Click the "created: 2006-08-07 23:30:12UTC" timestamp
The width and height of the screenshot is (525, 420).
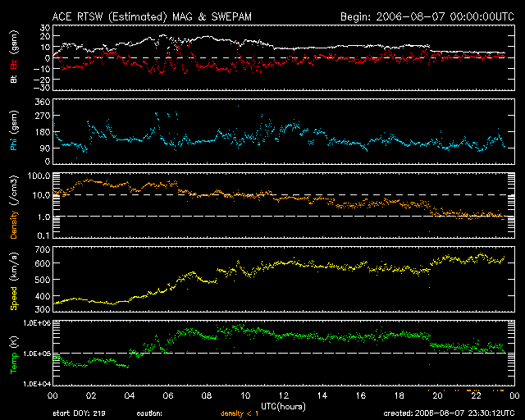[449, 413]
